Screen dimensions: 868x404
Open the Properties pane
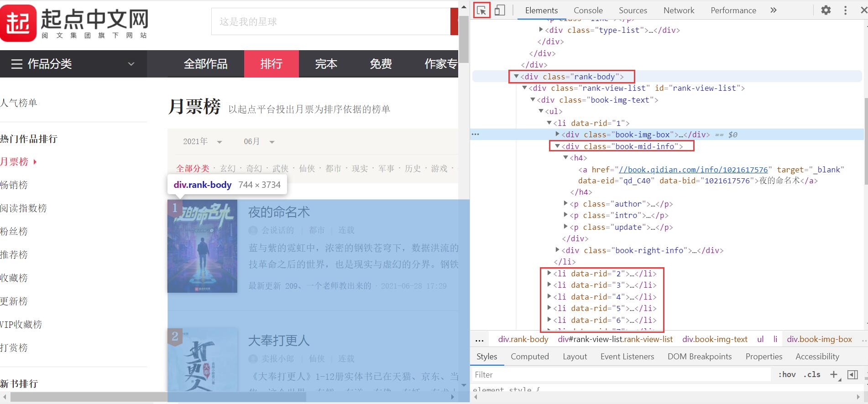point(763,357)
